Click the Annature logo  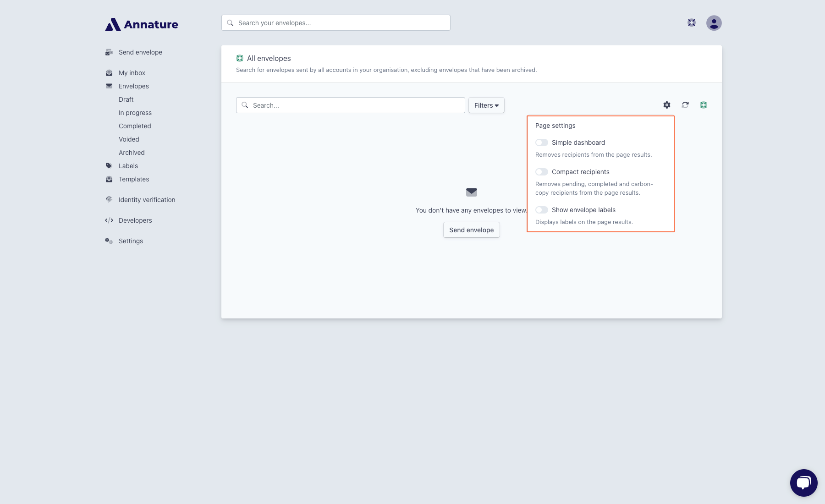142,24
